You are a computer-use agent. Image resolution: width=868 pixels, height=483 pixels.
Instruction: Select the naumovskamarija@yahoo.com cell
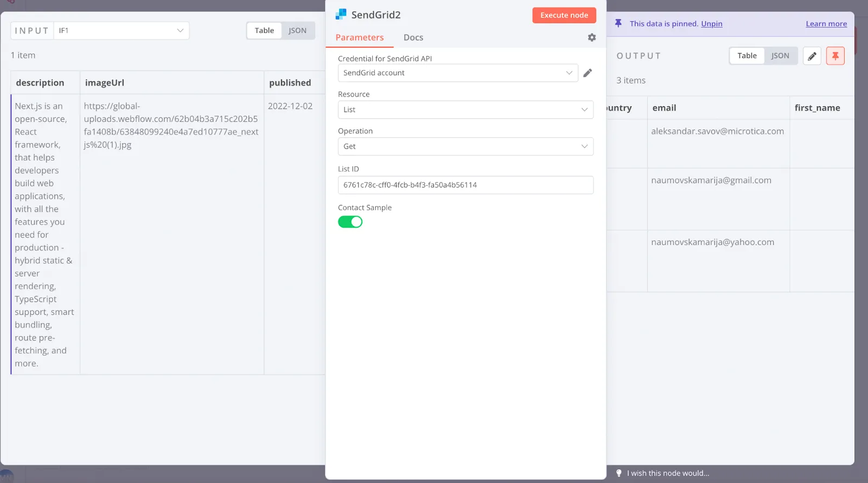click(718, 261)
